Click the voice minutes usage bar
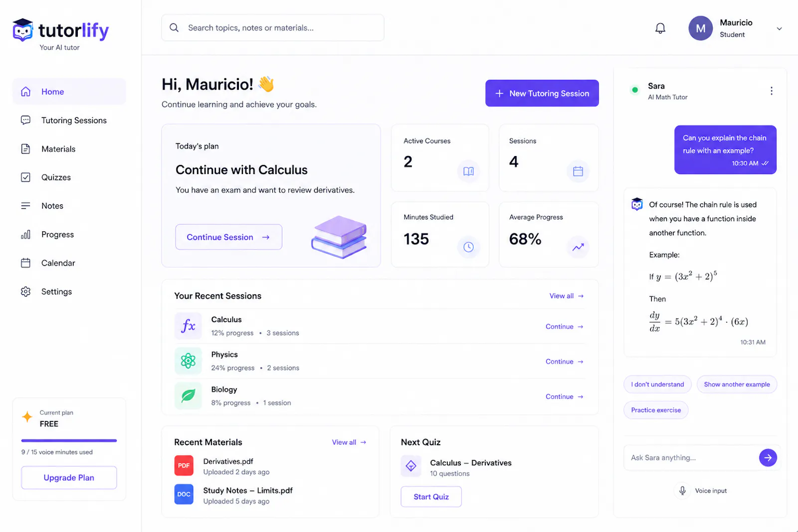This screenshot has height=532, width=798. 69,441
